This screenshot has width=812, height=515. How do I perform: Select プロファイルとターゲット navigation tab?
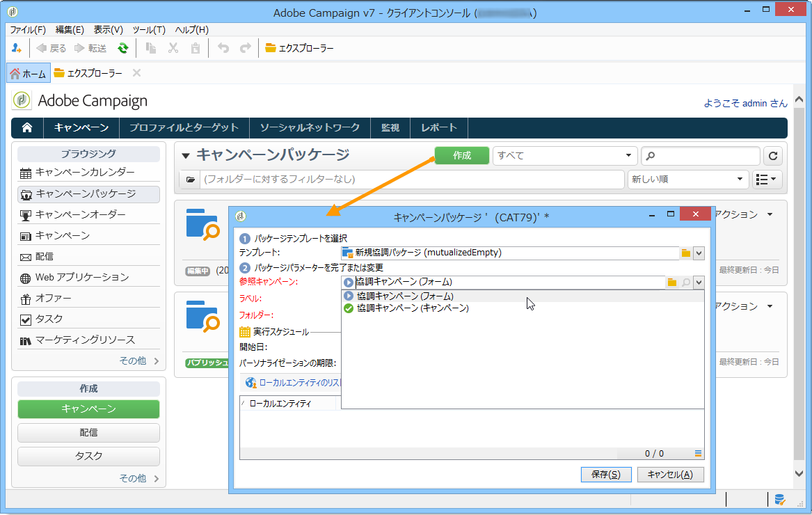[184, 127]
